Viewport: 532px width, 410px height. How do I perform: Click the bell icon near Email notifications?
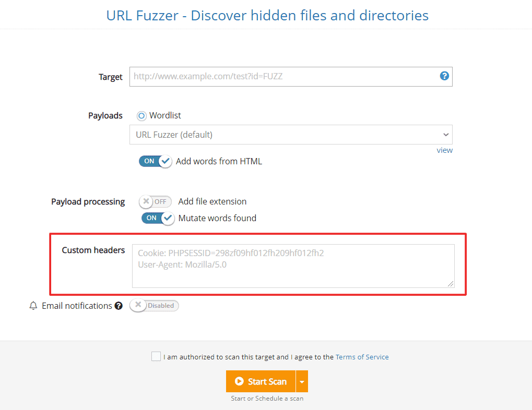click(x=33, y=305)
